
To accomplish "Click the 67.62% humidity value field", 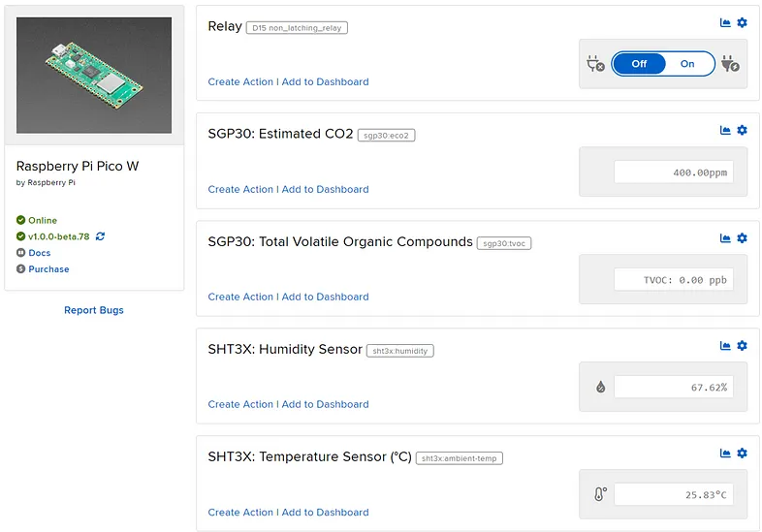I will (x=674, y=387).
